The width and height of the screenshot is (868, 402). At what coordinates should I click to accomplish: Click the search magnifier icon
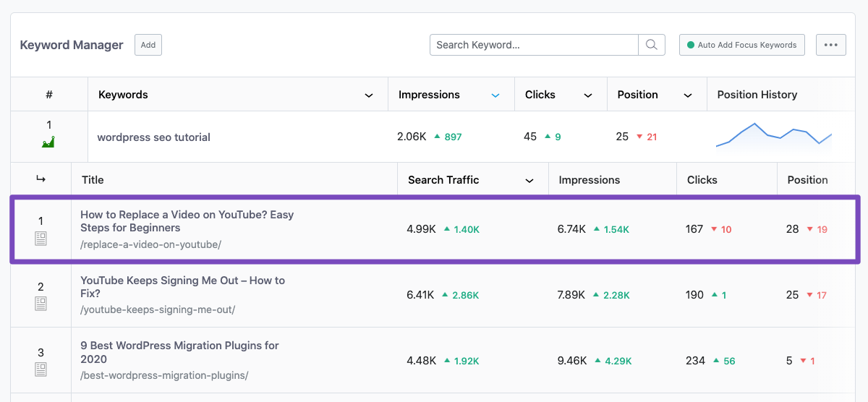pos(651,45)
